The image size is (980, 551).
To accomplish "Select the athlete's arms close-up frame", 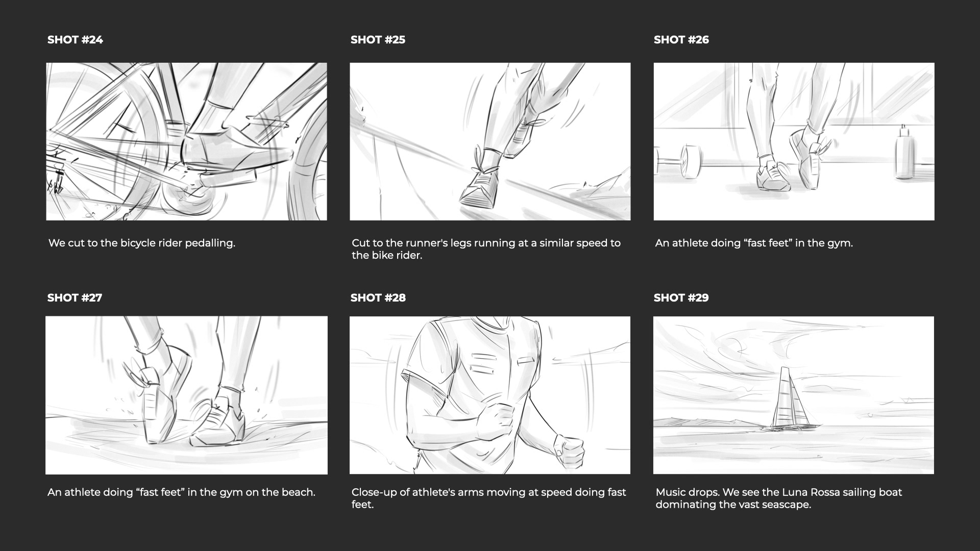I will point(490,395).
